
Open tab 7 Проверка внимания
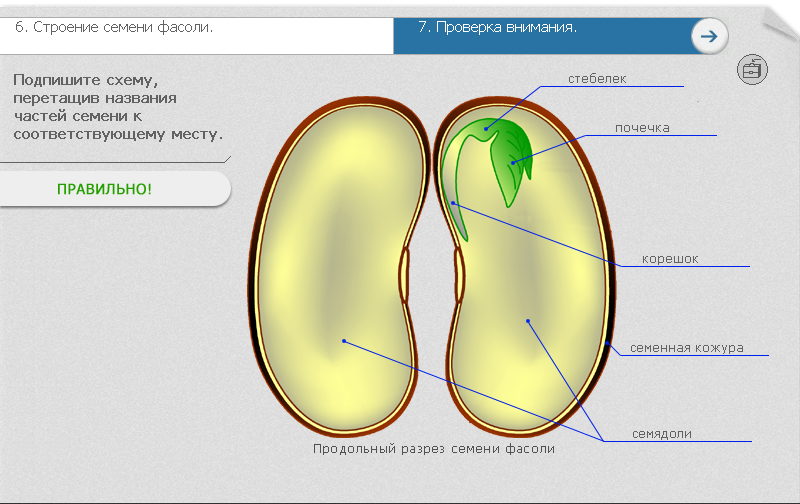click(x=497, y=28)
